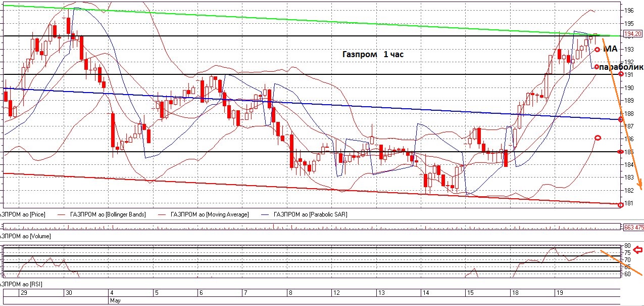Click the date label 14 on time axis
Screen dimensions: 644x306
[x=426, y=293]
